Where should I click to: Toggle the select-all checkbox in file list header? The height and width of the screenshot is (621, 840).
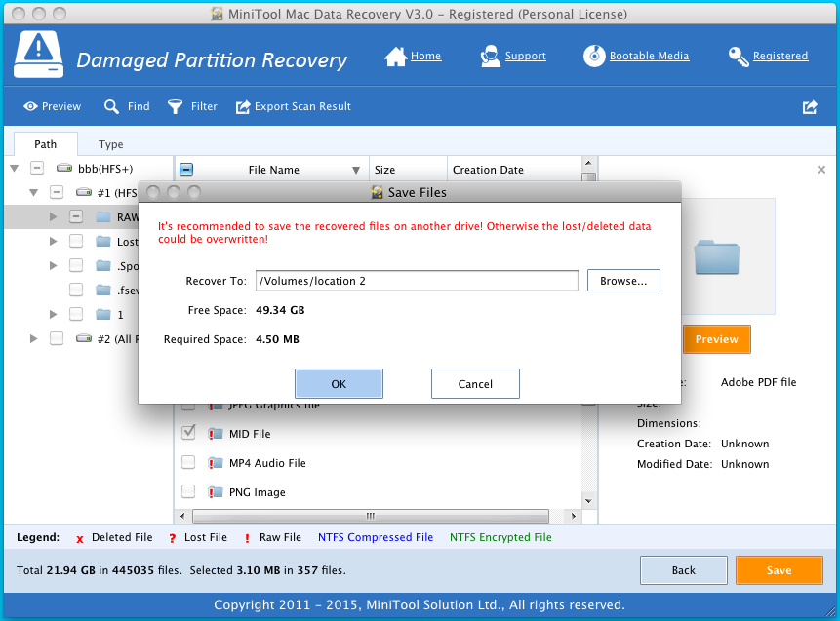(186, 170)
